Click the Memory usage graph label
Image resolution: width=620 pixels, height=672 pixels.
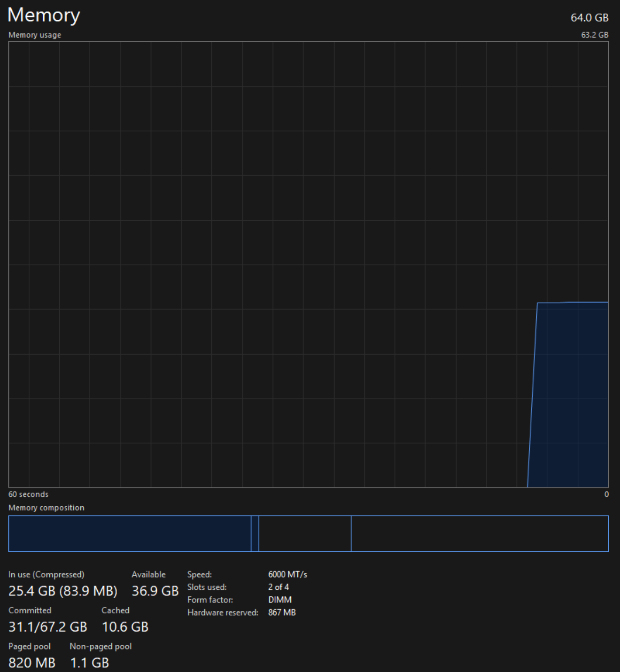click(x=35, y=35)
